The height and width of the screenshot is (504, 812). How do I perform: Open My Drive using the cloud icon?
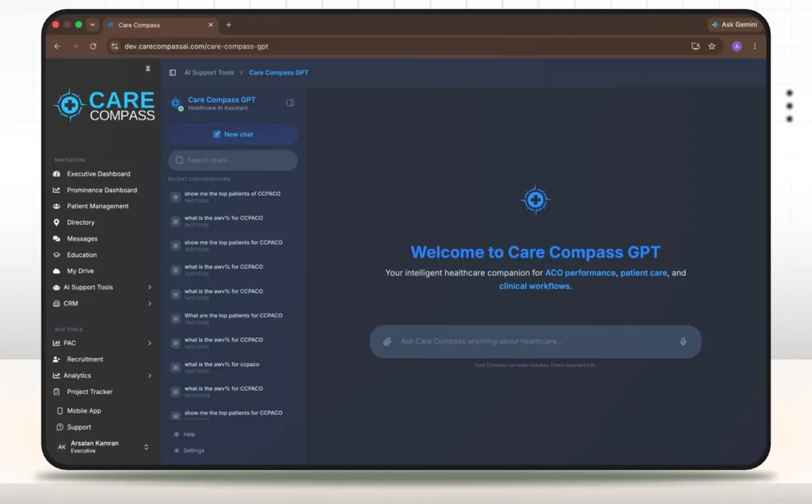point(56,271)
